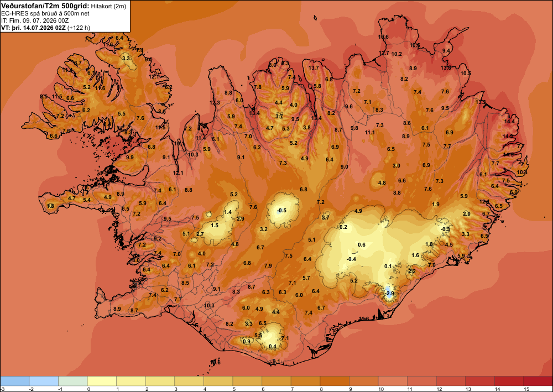Click the 3.0 temperature value

coord(397,166)
